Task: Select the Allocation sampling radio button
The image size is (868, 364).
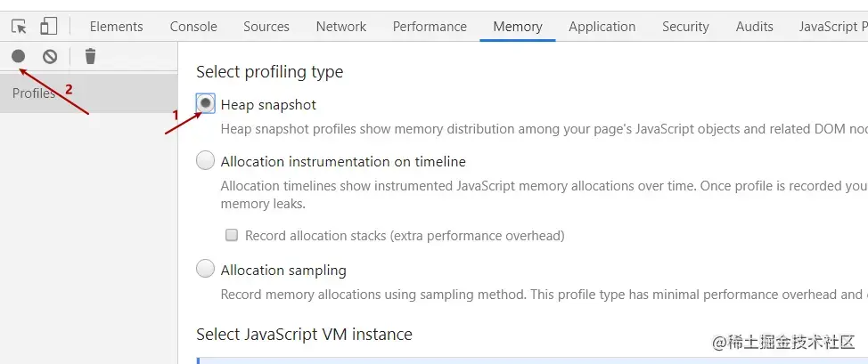Action: [206, 269]
